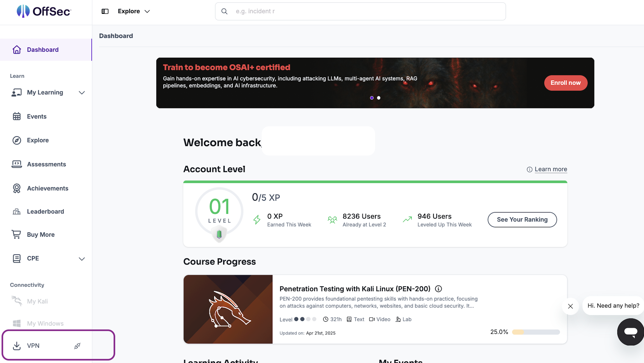
Task: Click the '25.0%' progress value
Action: point(499,332)
